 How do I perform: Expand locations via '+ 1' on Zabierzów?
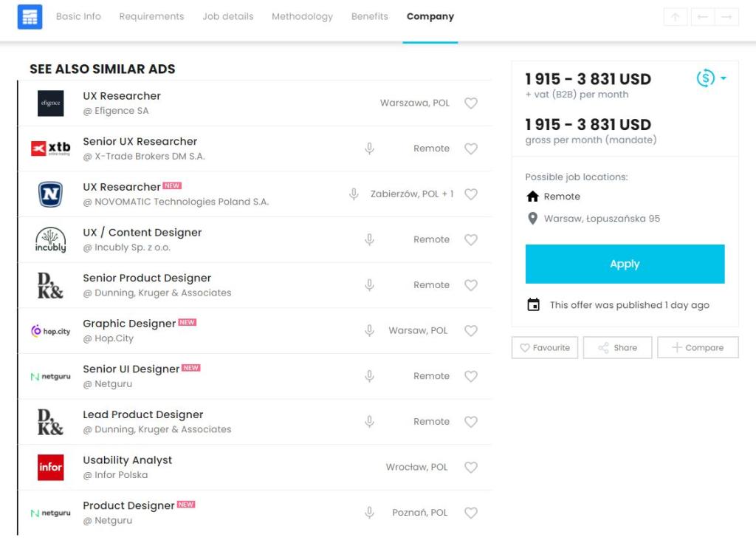coord(448,194)
